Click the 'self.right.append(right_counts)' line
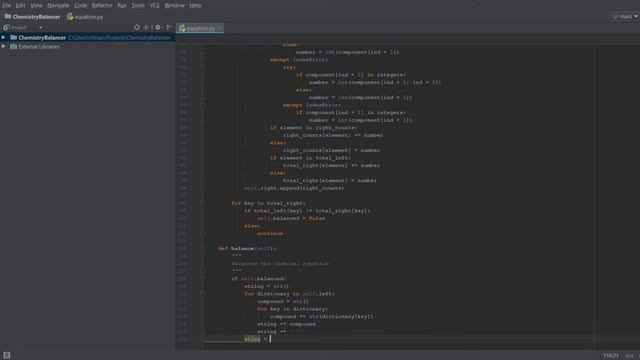Image resolution: width=640 pixels, height=360 pixels. pyautogui.click(x=294, y=188)
